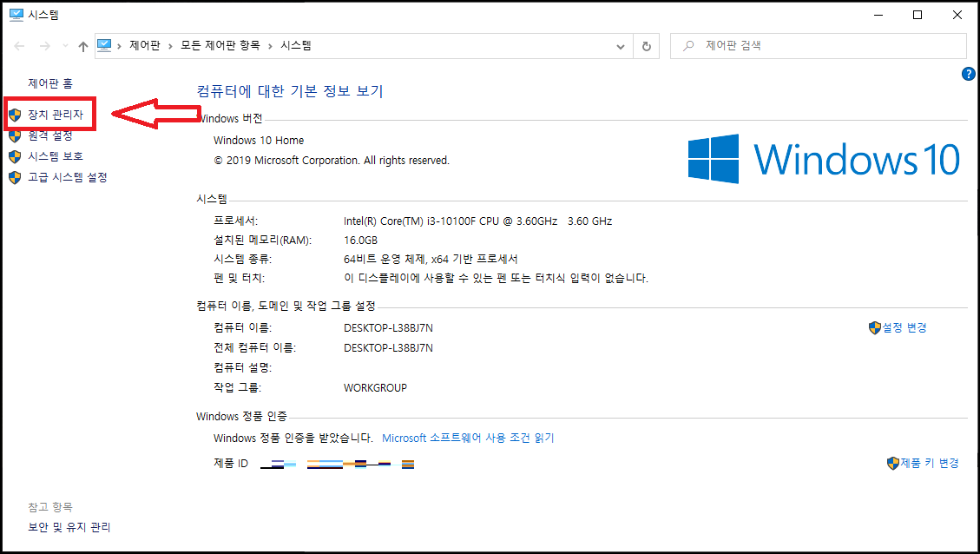The image size is (980, 554).
Task: Click the shield icon beside 시스템 보호
Action: [x=15, y=156]
